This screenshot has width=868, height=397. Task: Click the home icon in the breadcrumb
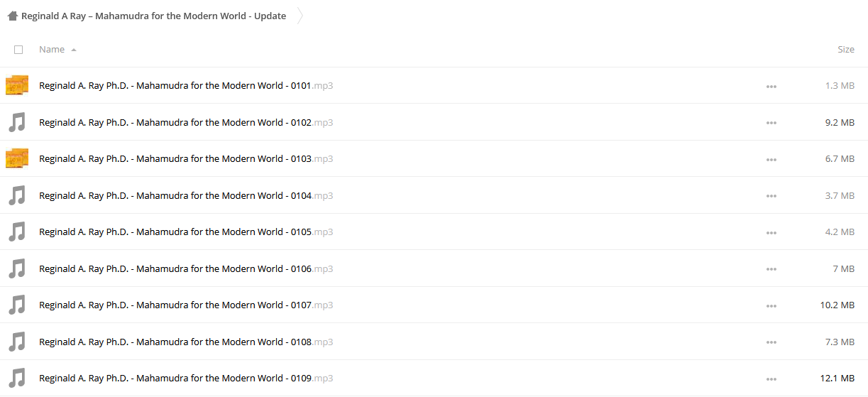pyautogui.click(x=12, y=16)
